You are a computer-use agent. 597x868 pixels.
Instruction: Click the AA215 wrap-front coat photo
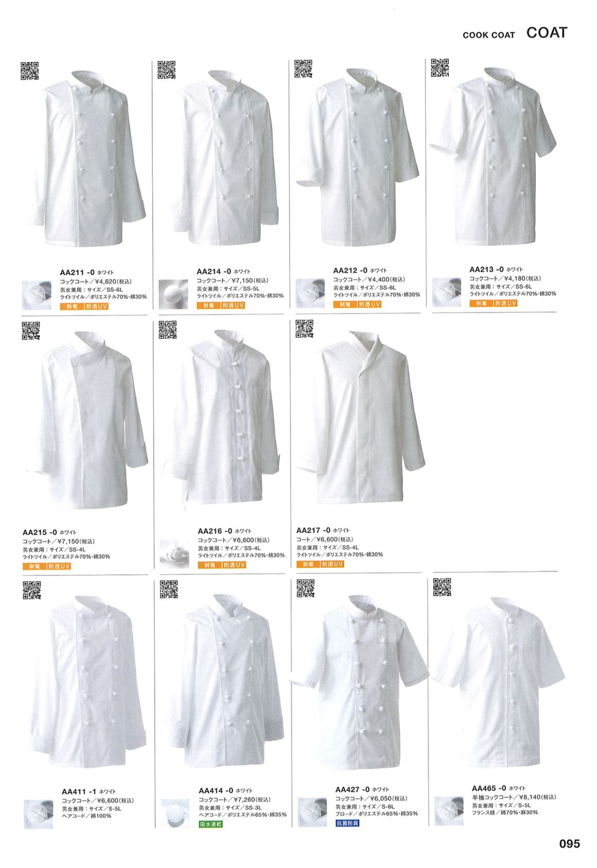pyautogui.click(x=86, y=422)
